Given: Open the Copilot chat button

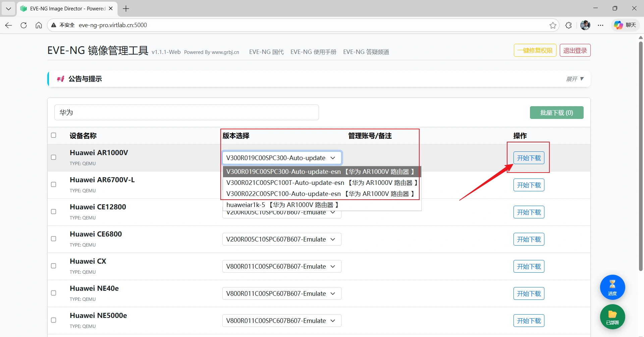Looking at the screenshot, I should tap(626, 25).
